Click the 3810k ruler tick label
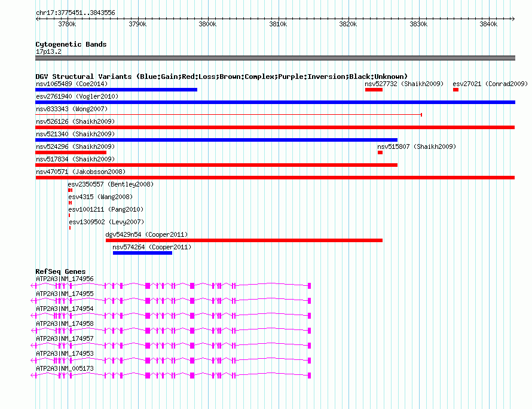The height and width of the screenshot is (409, 532). click(x=278, y=25)
